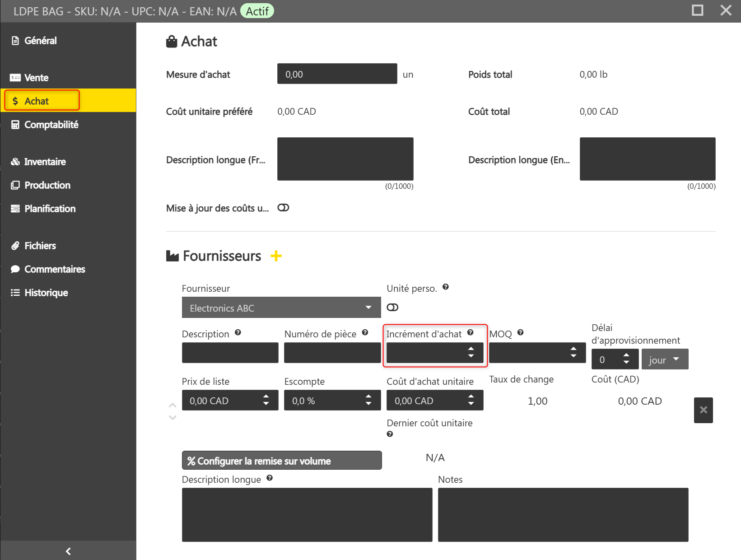
Task: Enable the Unité perso. toggle
Action: [392, 308]
